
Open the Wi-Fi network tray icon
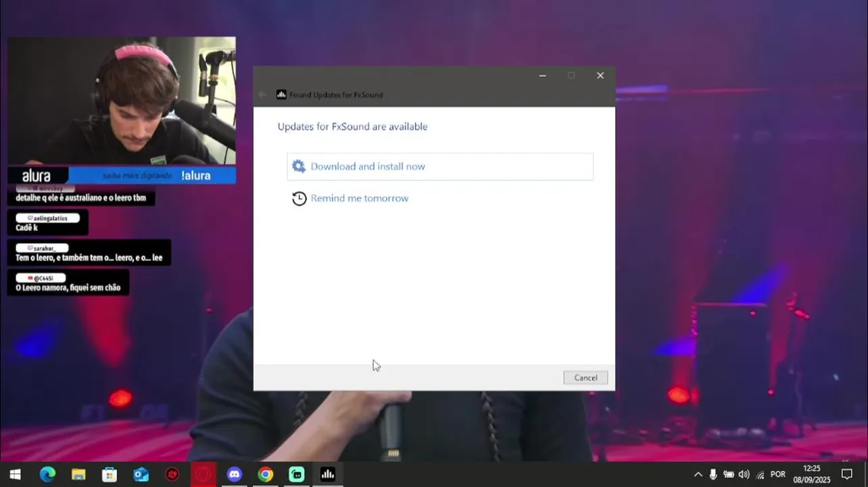(760, 474)
